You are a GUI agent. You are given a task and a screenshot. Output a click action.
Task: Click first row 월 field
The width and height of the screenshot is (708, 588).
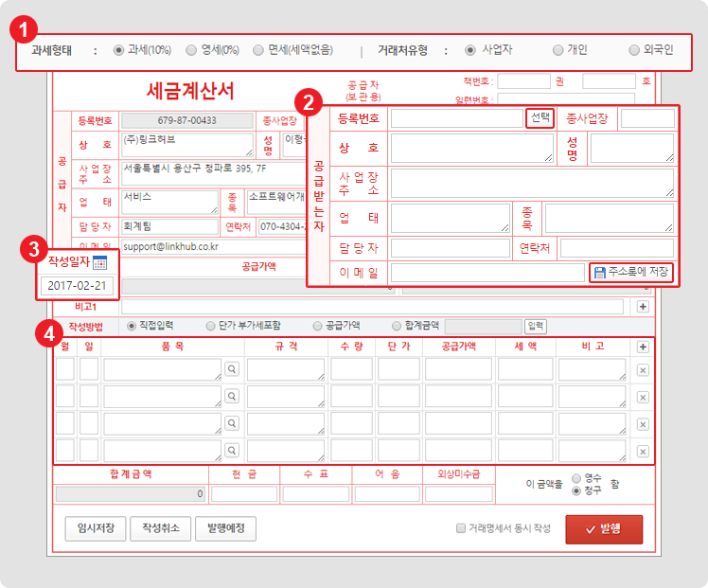[x=65, y=369]
